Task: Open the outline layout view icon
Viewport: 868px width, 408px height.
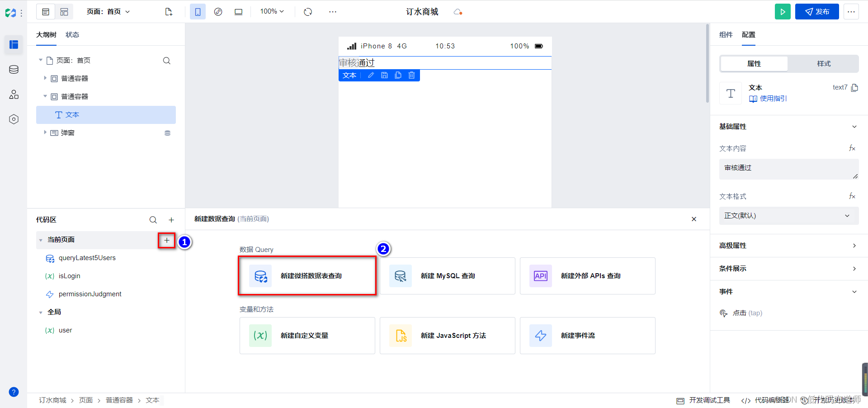Action: pyautogui.click(x=46, y=12)
